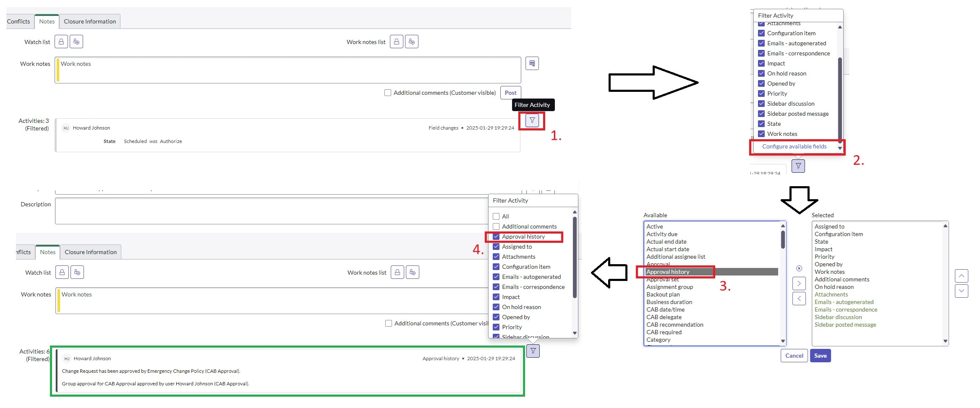
Task: Expand Configure available fields
Action: pyautogui.click(x=795, y=147)
